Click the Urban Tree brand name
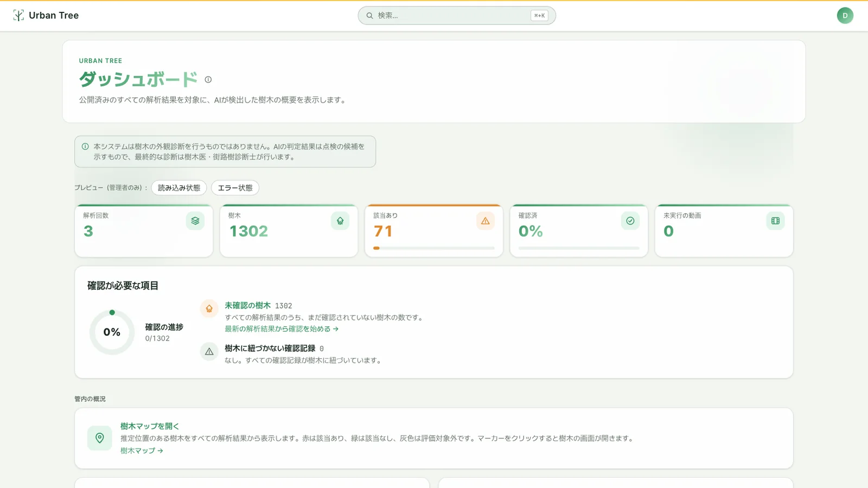The height and width of the screenshot is (488, 868). (54, 16)
